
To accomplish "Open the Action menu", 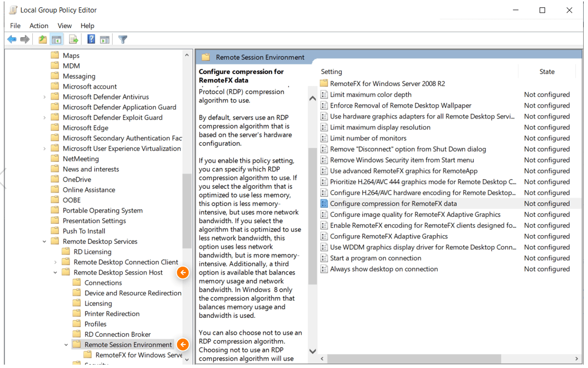I will (39, 26).
